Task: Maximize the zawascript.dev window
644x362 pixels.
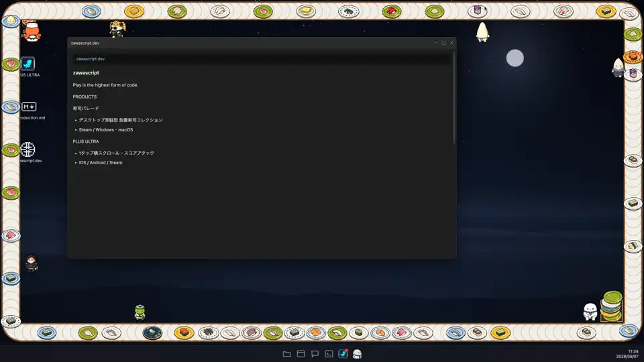Action: (x=443, y=43)
